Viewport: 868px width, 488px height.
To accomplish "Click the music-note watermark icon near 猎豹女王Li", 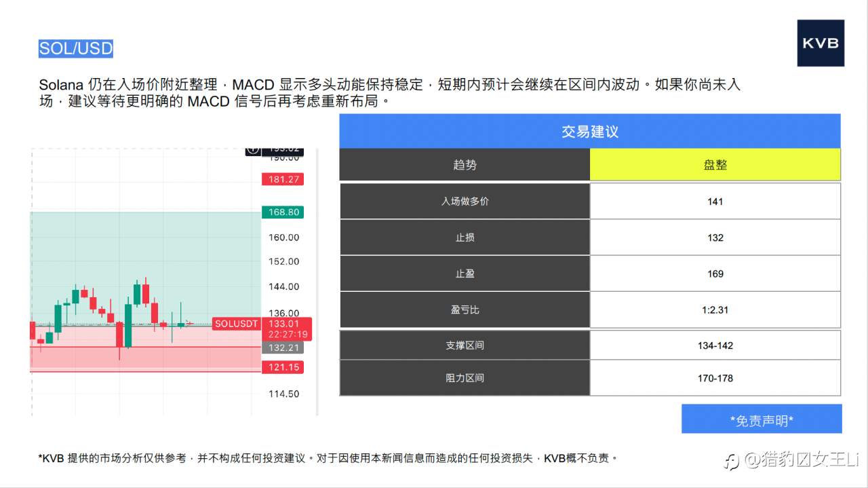I will click(x=732, y=462).
